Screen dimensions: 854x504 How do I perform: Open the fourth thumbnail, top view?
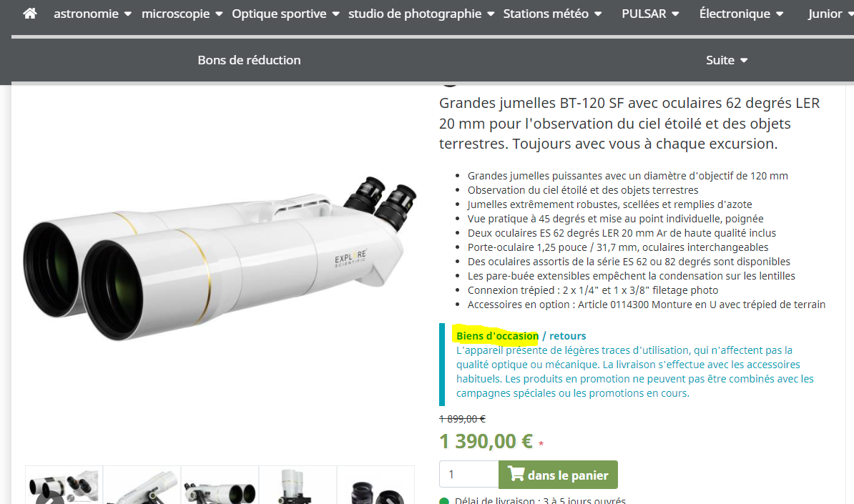(298, 485)
